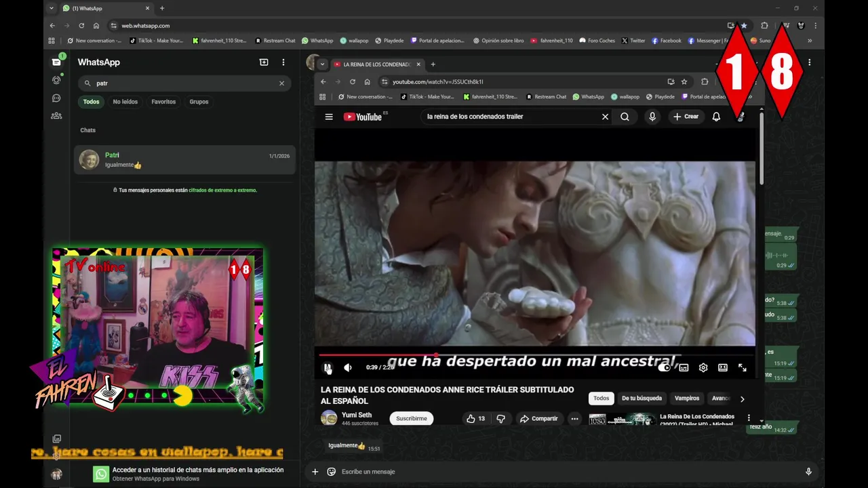Screen dimensions: 868x488
Task: Bookmark YouTube page with star
Action: coord(684,82)
